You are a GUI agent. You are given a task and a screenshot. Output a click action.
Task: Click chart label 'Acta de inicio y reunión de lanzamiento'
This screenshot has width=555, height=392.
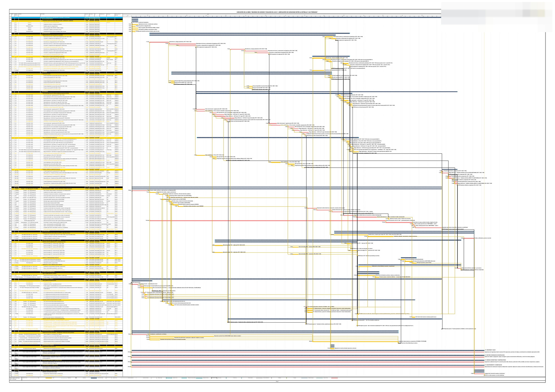[140, 22]
